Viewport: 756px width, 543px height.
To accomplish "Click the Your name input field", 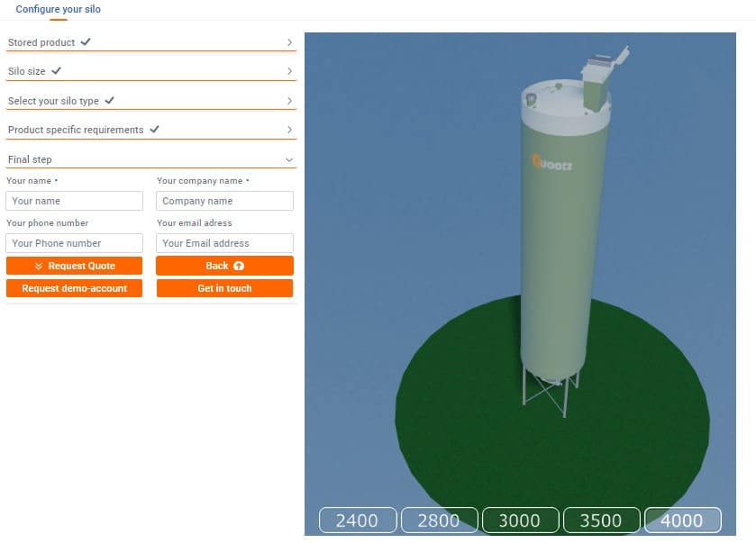I will (x=74, y=200).
